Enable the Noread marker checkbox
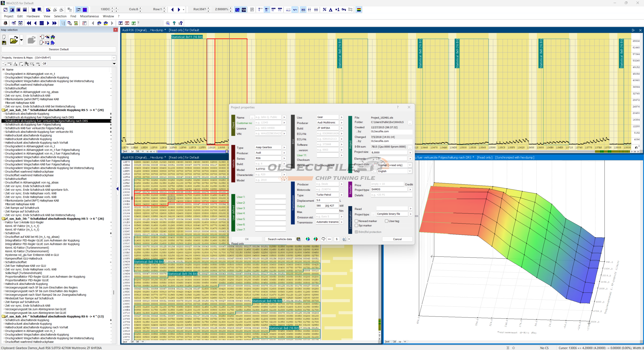 click(356, 221)
